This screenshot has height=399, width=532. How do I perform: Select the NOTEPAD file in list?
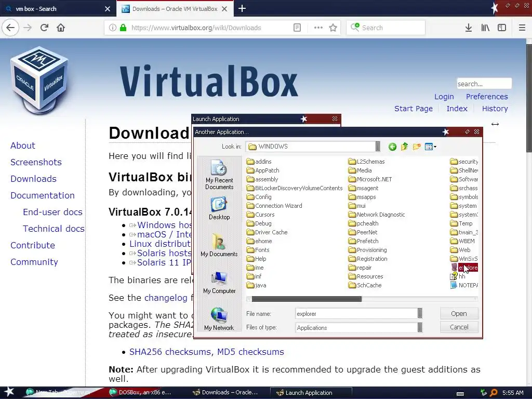coord(464,285)
